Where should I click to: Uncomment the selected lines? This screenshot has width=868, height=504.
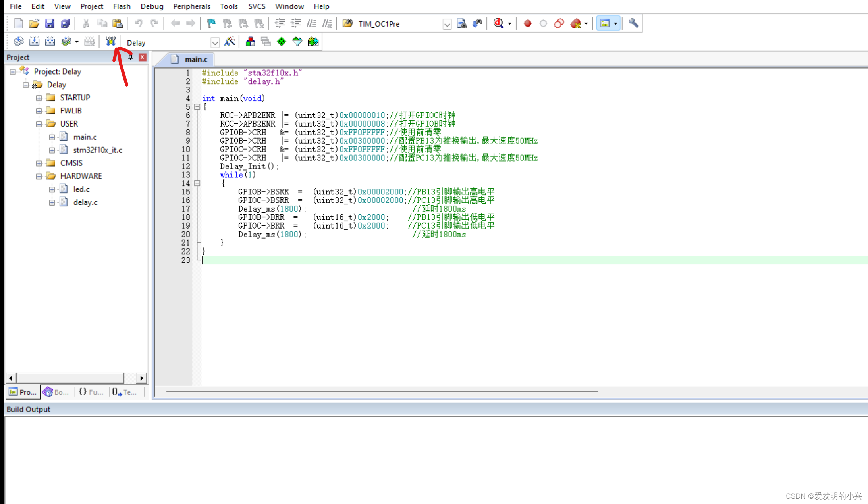[327, 23]
